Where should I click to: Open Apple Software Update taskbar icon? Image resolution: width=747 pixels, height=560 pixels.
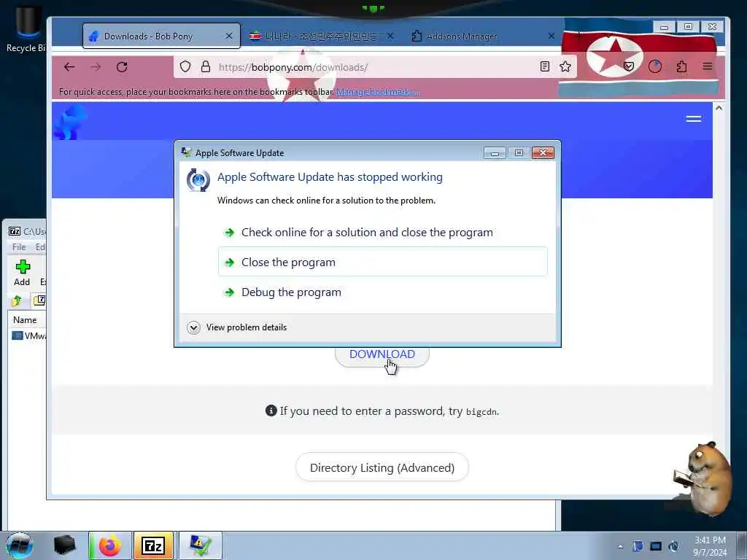[201, 545]
